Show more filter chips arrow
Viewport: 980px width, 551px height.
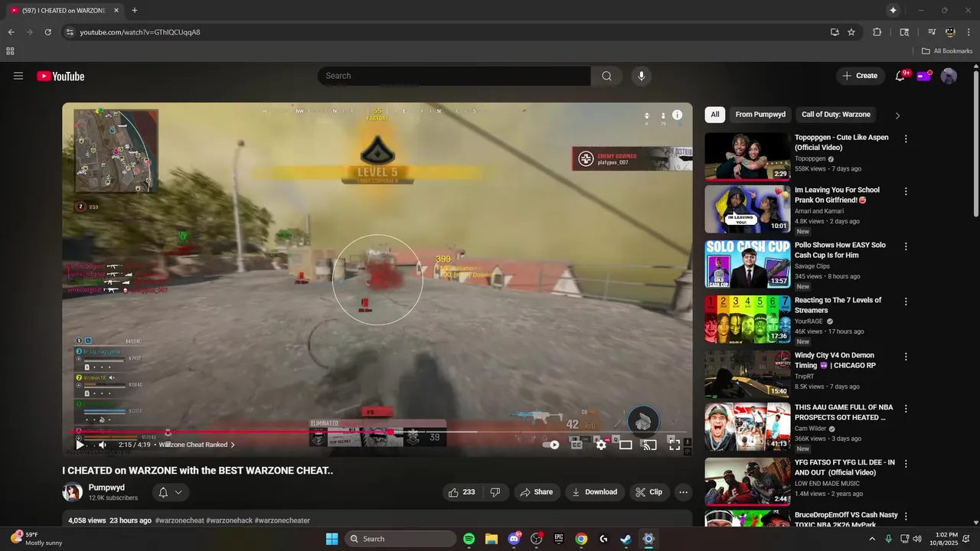[x=897, y=116]
